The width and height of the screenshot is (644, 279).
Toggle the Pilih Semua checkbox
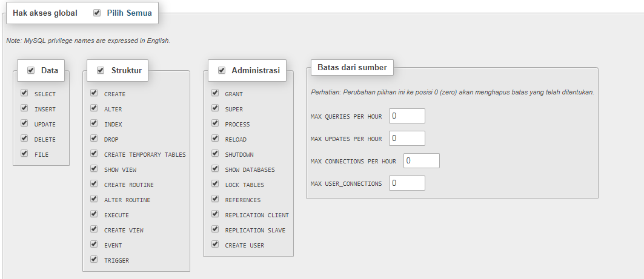pyautogui.click(x=97, y=13)
